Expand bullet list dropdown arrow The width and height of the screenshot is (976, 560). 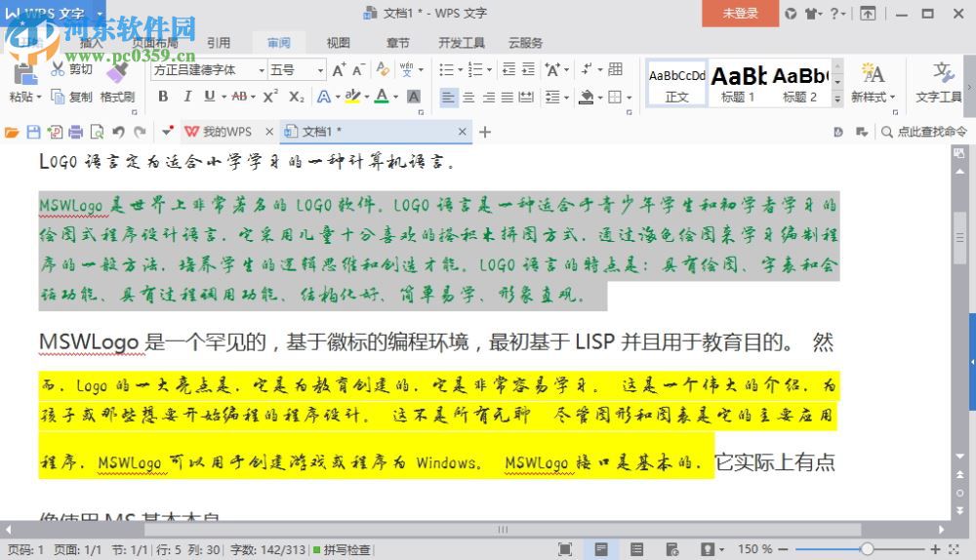coord(460,69)
